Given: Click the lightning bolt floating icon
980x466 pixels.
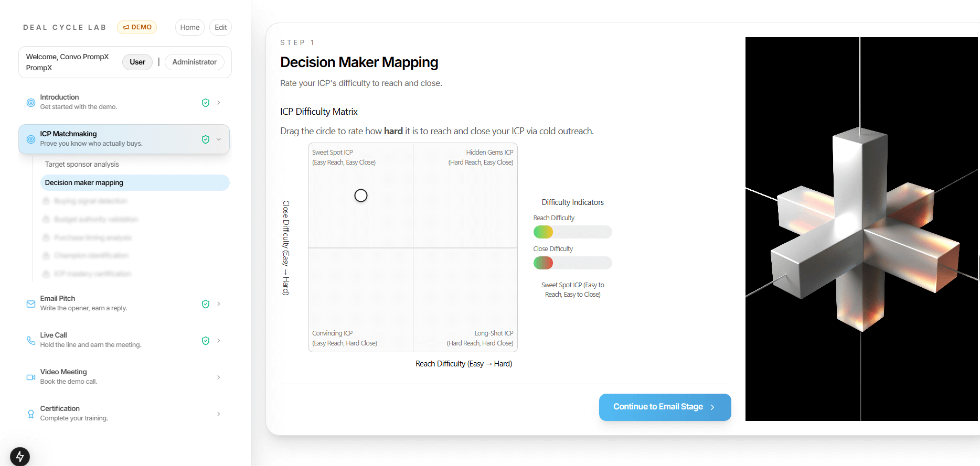Looking at the screenshot, I should coord(20,457).
